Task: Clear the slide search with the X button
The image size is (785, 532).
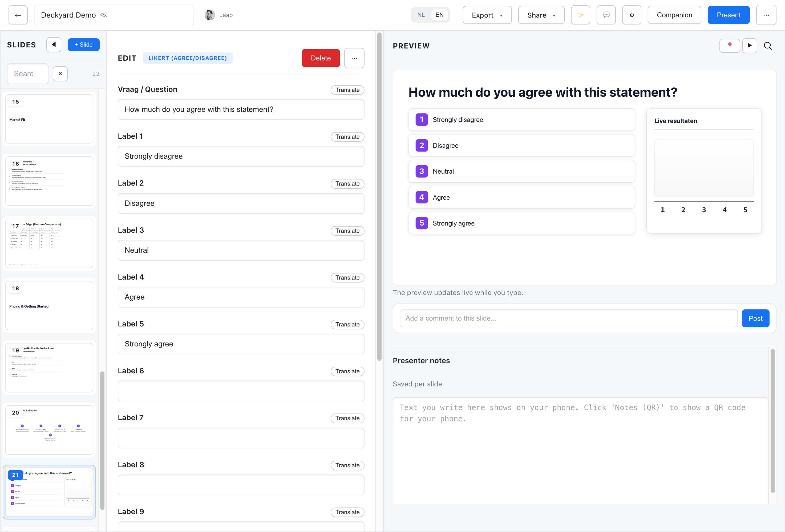Action: click(x=60, y=73)
